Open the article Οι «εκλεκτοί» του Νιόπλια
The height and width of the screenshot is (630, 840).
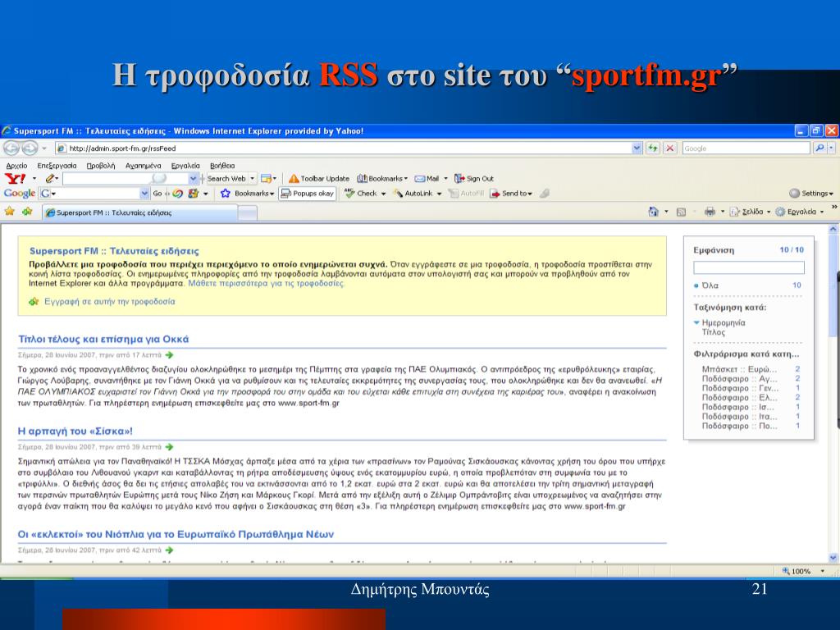[176, 534]
